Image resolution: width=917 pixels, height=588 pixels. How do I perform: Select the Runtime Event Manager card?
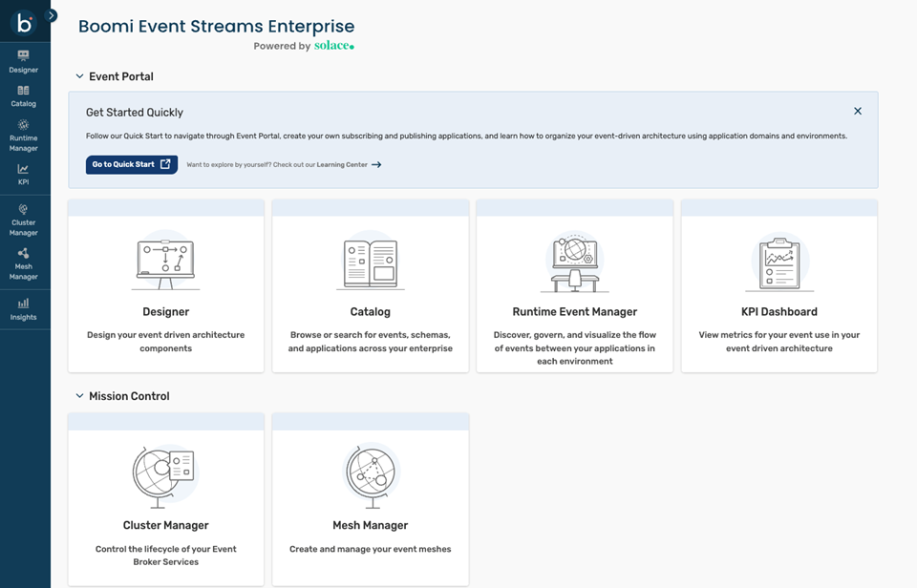[x=575, y=286]
